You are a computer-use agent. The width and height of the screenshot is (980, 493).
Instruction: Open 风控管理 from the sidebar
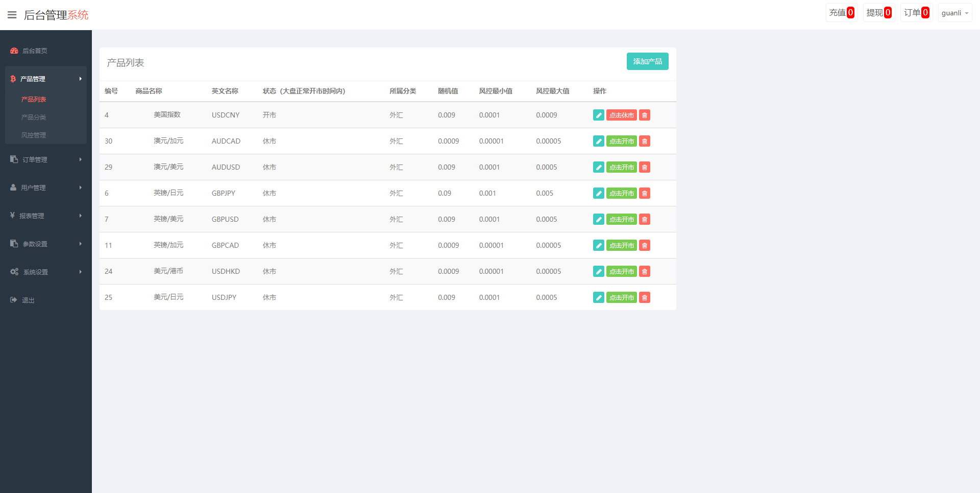pos(34,135)
